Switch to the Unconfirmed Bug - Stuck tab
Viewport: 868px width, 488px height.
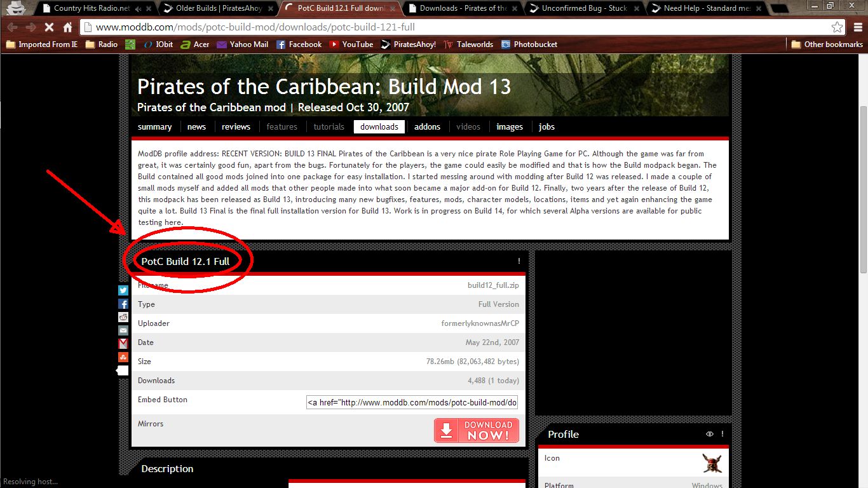(585, 8)
